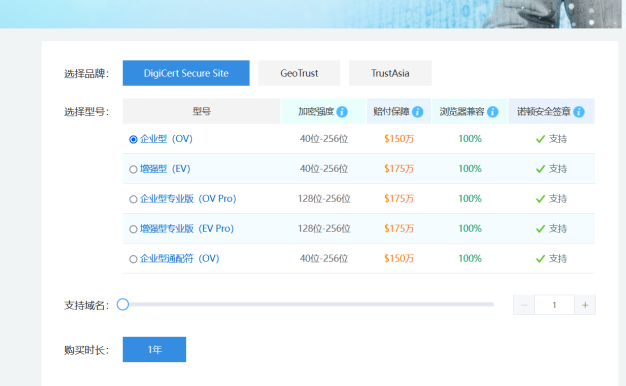
Task: Click $150万 in the 企业型通配符 row
Action: (x=399, y=259)
